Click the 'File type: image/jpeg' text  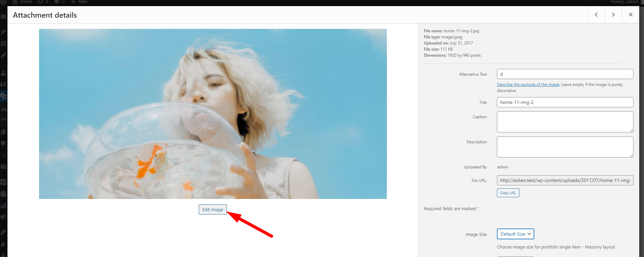(443, 37)
